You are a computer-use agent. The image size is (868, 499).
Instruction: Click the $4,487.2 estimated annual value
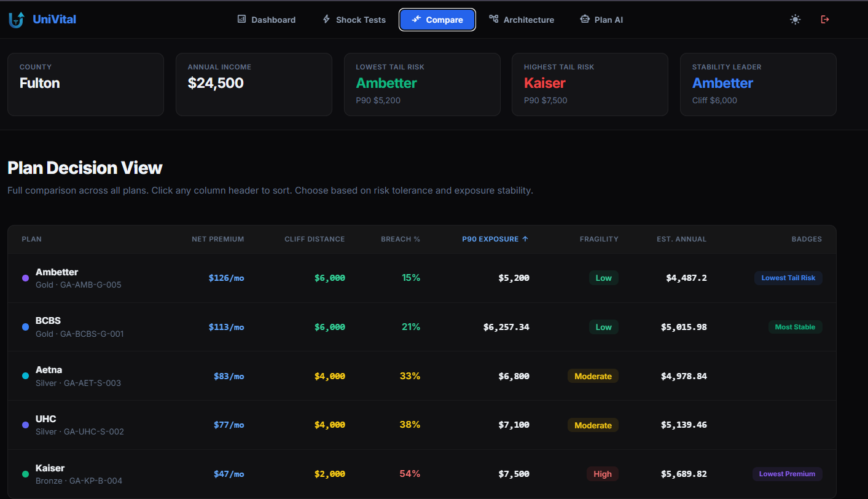(686, 278)
